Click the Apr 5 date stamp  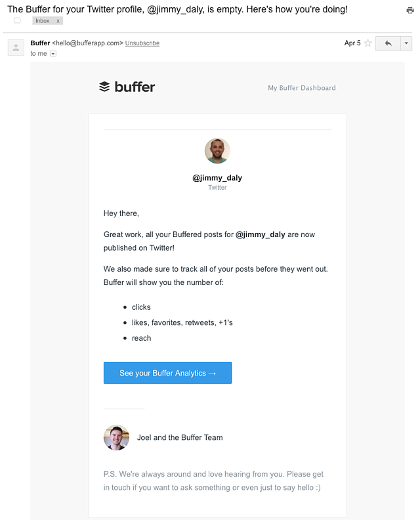coord(352,43)
